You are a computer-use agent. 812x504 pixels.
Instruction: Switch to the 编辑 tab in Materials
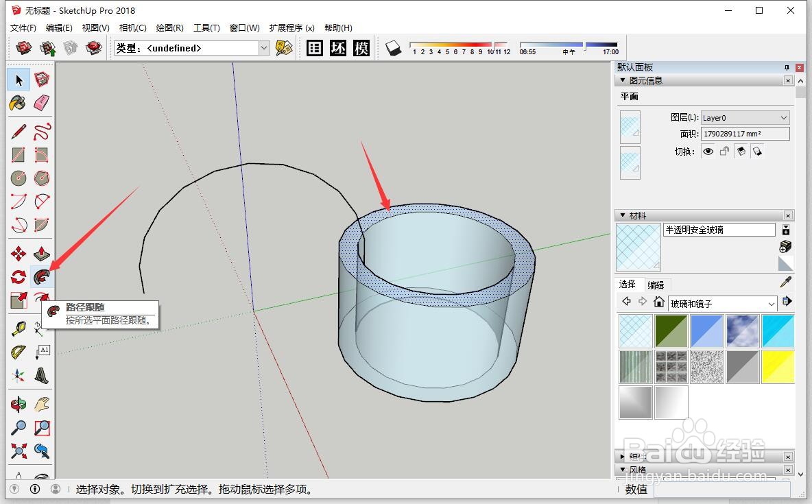(656, 284)
